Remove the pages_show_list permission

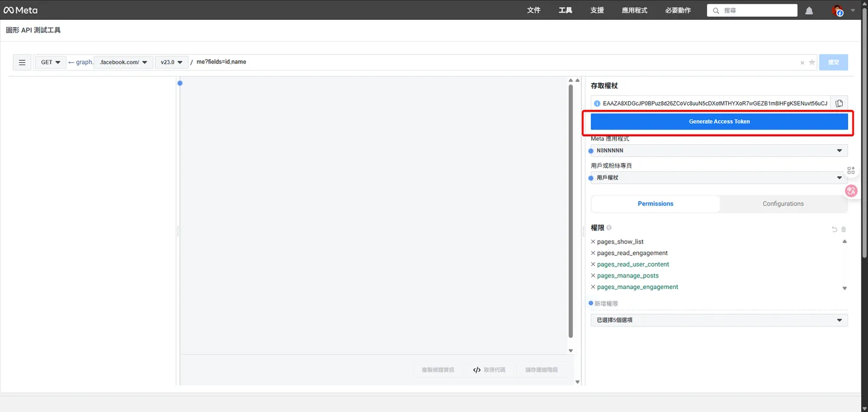point(593,242)
